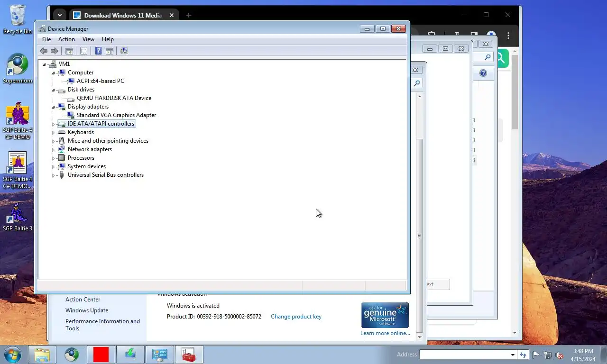
Task: Expand the Keyboards category arrow
Action: point(53,133)
